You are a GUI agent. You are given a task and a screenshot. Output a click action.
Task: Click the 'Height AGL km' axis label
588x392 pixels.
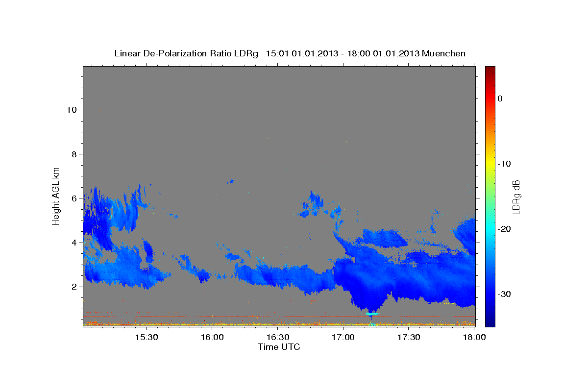pyautogui.click(x=56, y=196)
